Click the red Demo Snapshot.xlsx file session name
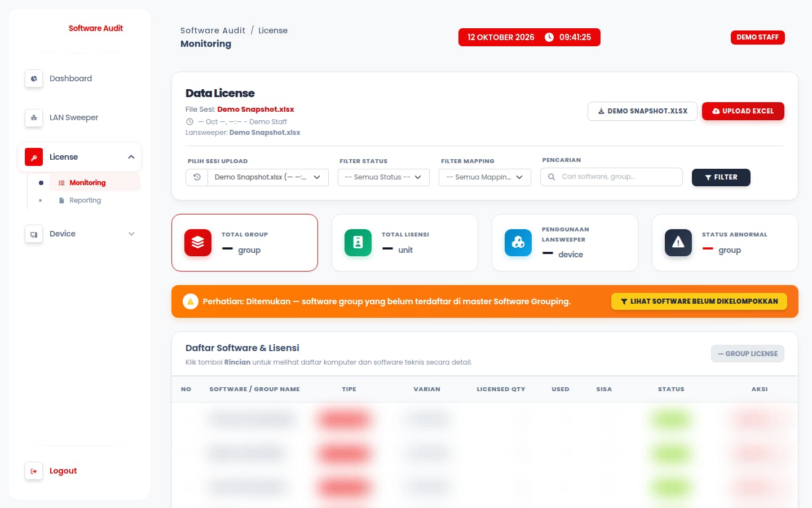This screenshot has height=508, width=812. click(255, 110)
